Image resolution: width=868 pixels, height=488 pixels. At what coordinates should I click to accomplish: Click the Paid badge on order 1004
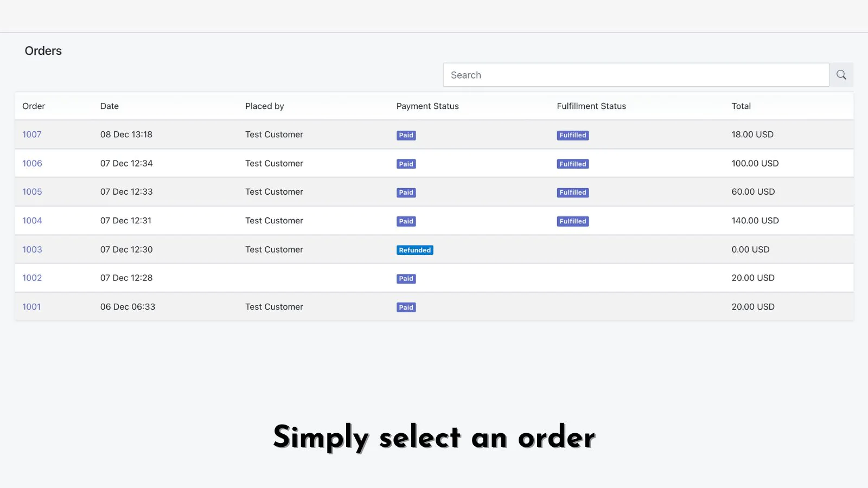tap(406, 221)
